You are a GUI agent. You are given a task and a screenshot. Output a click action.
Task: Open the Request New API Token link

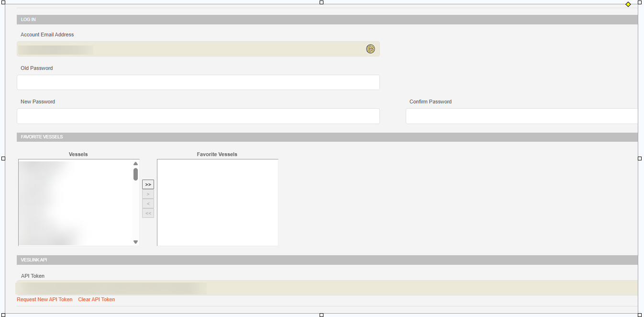pos(44,300)
